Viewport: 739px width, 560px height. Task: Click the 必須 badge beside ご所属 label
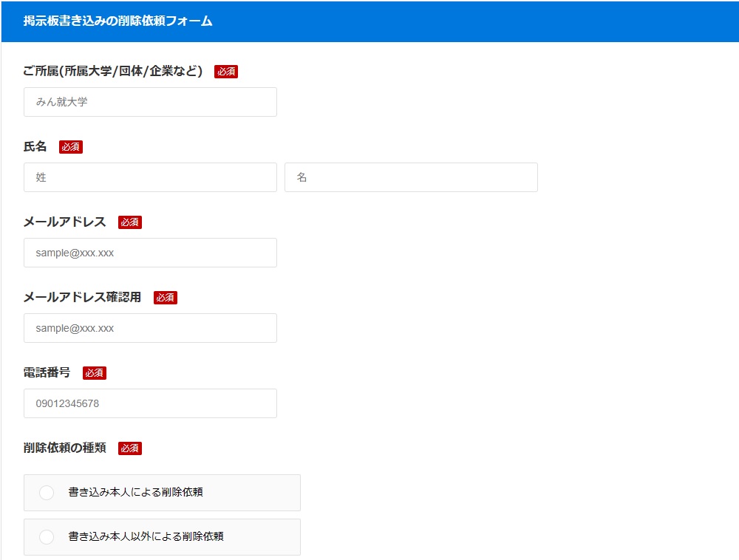[x=226, y=72]
